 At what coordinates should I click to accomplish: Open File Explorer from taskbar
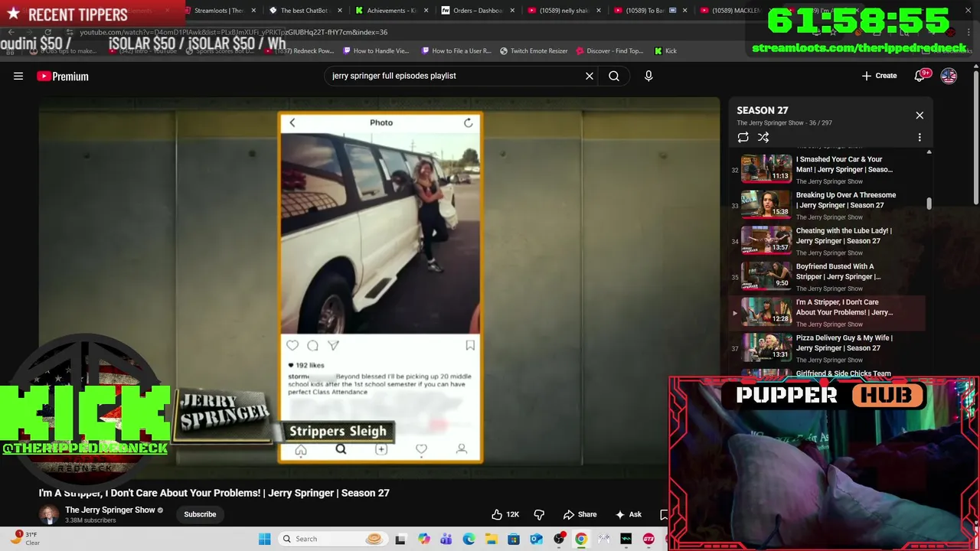[491, 539]
